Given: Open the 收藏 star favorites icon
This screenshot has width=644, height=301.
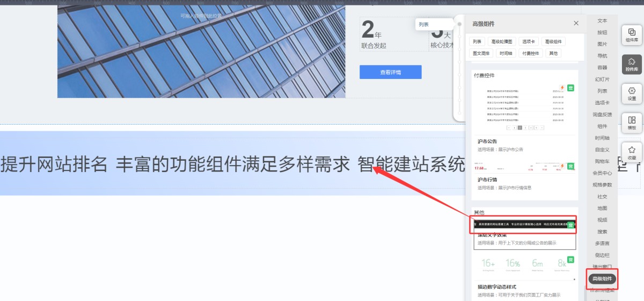Looking at the screenshot, I should coord(632,152).
